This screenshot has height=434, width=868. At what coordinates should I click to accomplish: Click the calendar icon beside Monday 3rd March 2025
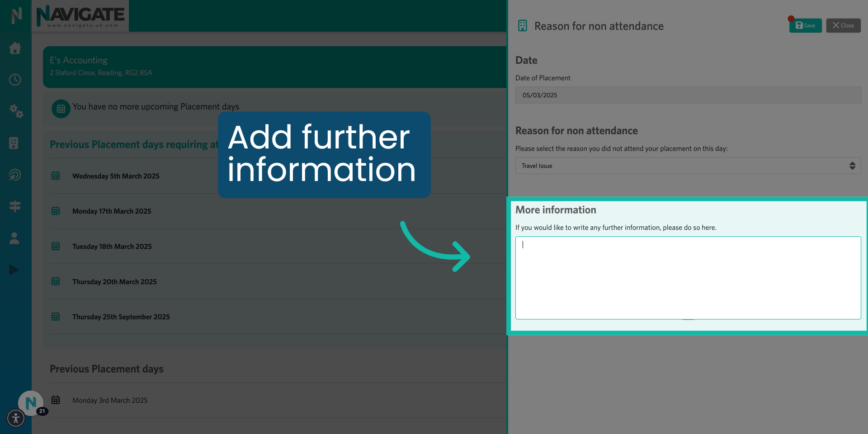coord(56,400)
